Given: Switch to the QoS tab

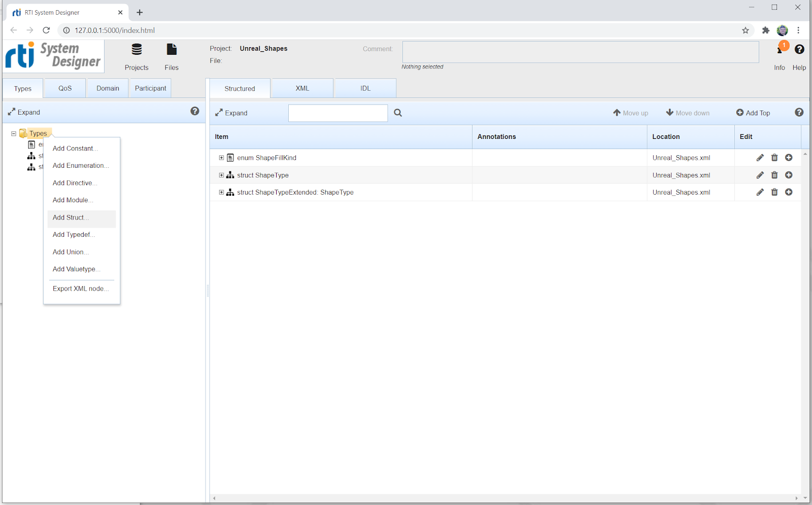Looking at the screenshot, I should 65,88.
